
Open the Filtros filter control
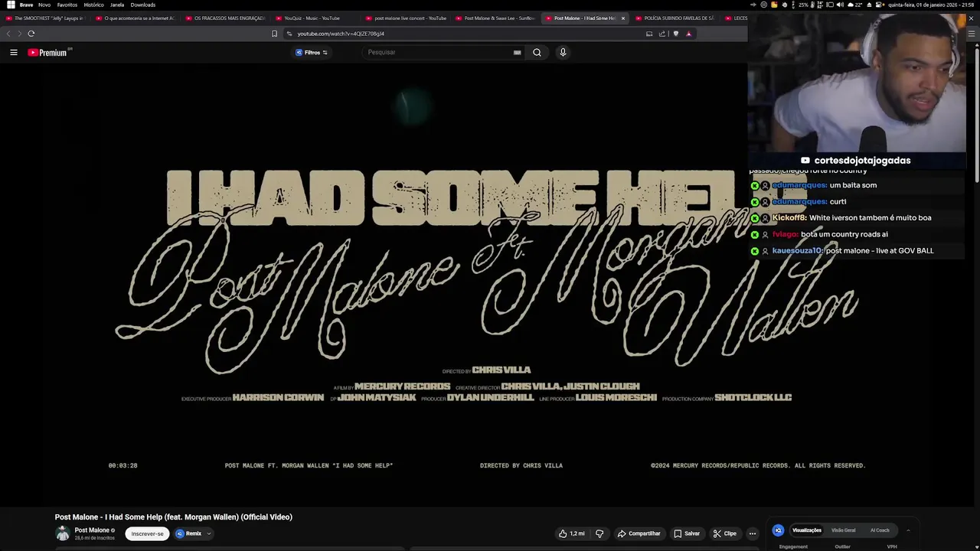click(312, 52)
